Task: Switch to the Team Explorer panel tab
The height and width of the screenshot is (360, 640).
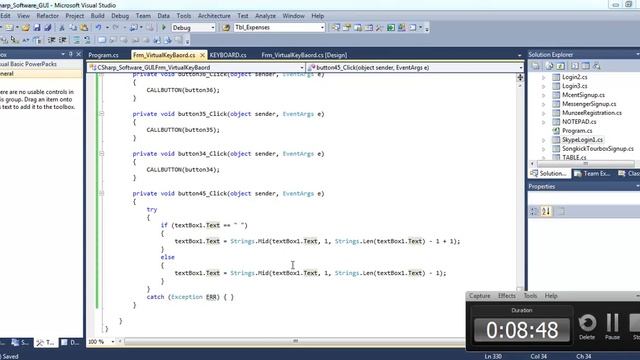Action: 593,173
